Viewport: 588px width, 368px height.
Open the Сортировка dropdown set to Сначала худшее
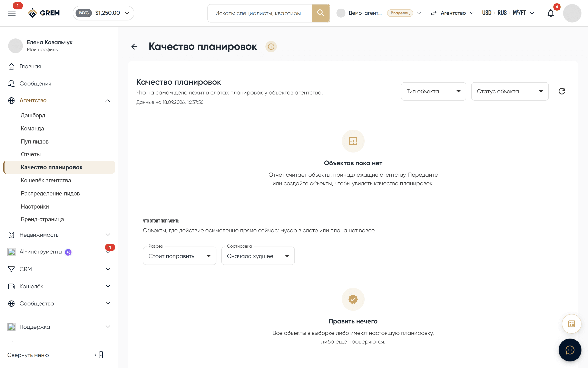pyautogui.click(x=258, y=256)
